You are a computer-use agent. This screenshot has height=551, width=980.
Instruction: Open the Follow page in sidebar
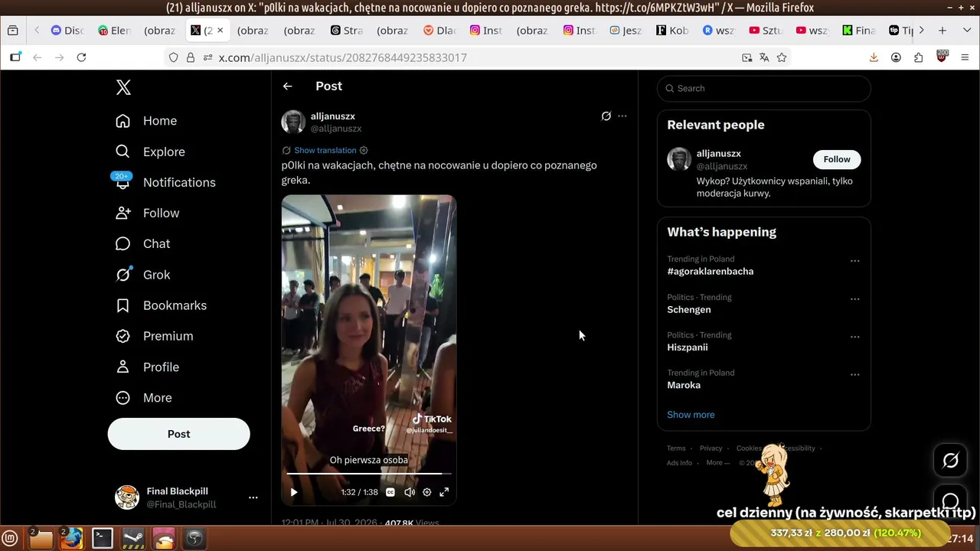tap(147, 213)
